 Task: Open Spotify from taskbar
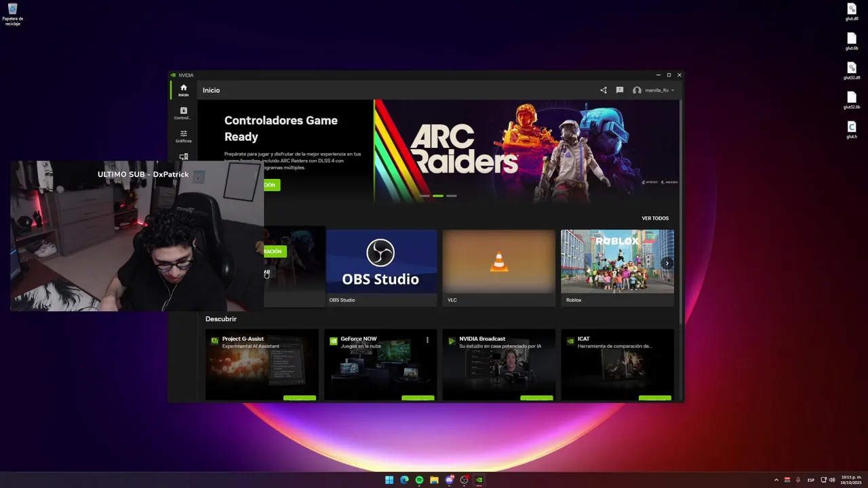click(x=419, y=480)
